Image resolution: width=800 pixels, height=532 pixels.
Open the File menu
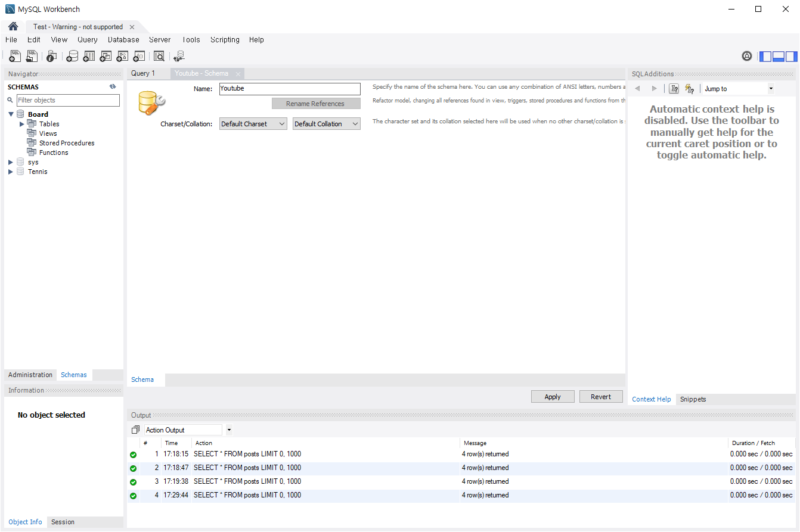pos(11,40)
